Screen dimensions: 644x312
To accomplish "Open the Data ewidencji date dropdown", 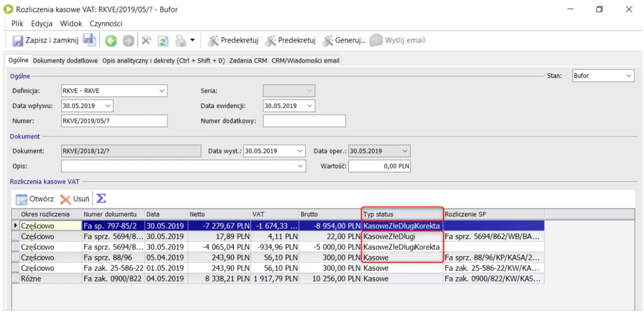I will click(309, 106).
